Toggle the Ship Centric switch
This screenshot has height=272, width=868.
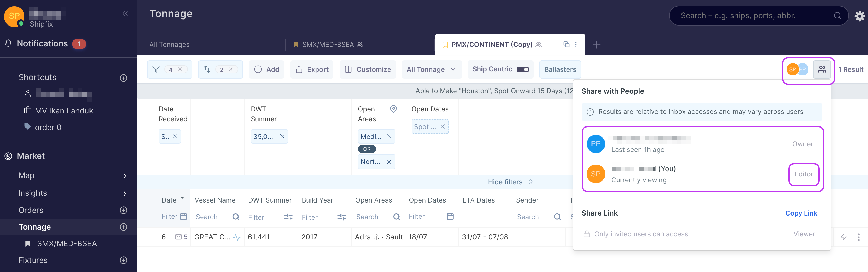pyautogui.click(x=523, y=69)
